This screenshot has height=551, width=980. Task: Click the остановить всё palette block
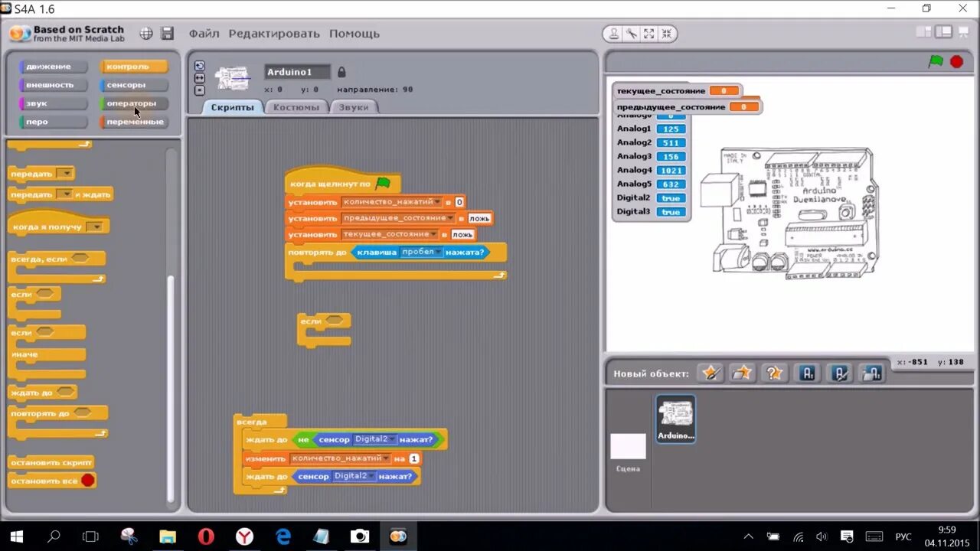click(52, 481)
